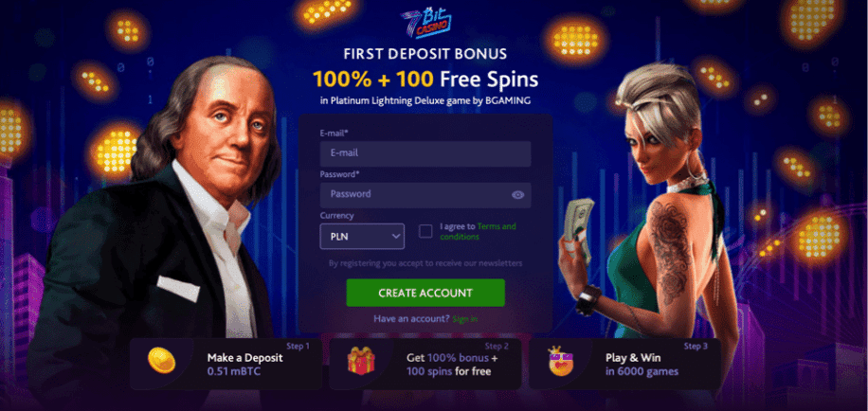Open the Sign in link
Viewport: 868px width, 411px height.
(465, 319)
